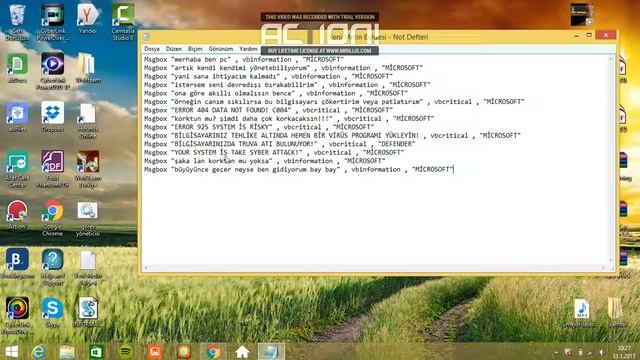
Task: Select the Notepad window taskbar button
Action: pos(271,352)
